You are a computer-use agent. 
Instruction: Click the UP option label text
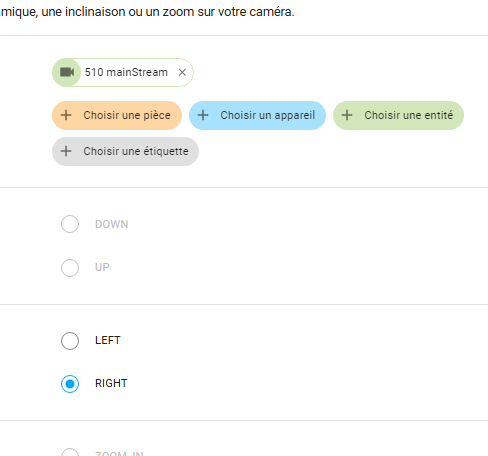(x=102, y=267)
